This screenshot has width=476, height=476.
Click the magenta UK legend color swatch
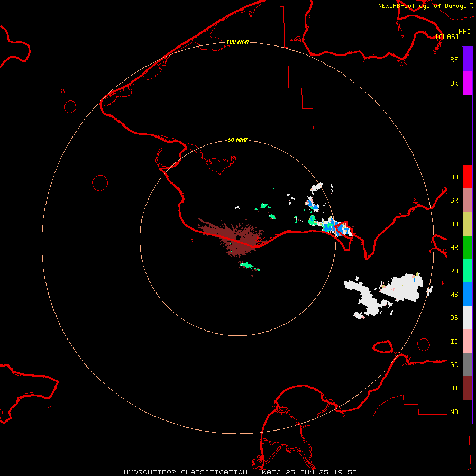pyautogui.click(x=467, y=83)
